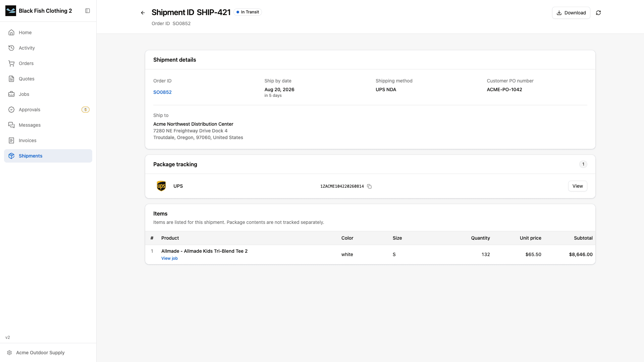Go to Orders in the sidebar
644x362 pixels.
(x=48, y=63)
